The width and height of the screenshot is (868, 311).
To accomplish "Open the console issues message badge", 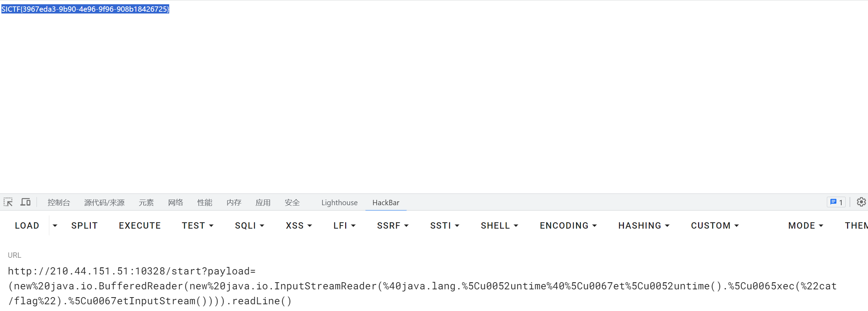I will click(836, 202).
